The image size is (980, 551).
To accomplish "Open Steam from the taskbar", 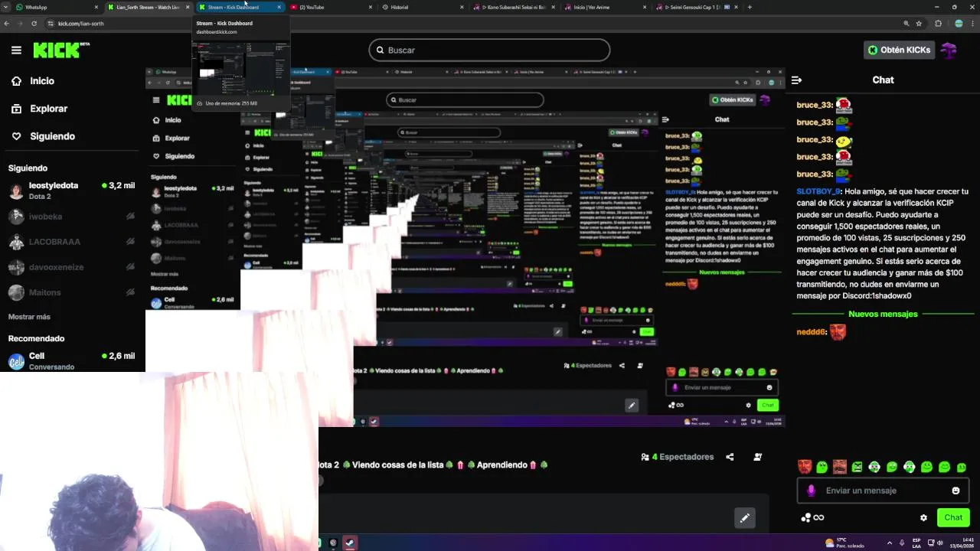I will click(x=349, y=543).
